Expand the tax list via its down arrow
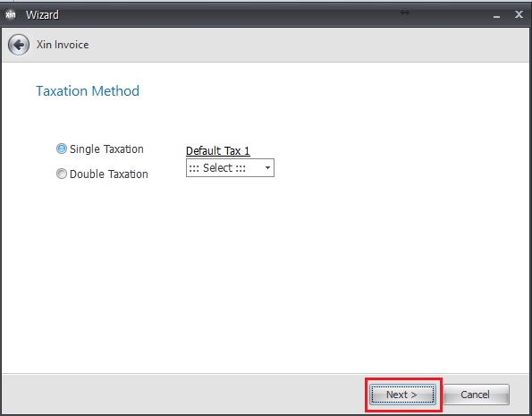The height and width of the screenshot is (416, 532). (267, 168)
